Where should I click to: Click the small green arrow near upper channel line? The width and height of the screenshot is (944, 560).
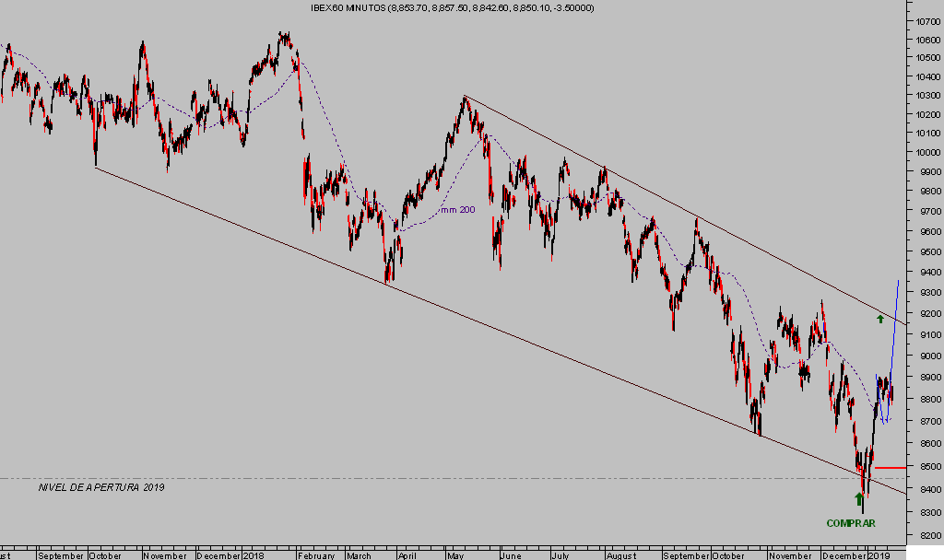[880, 319]
